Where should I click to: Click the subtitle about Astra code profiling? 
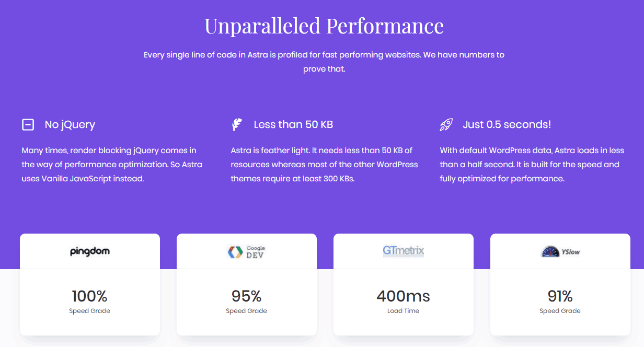tap(324, 62)
